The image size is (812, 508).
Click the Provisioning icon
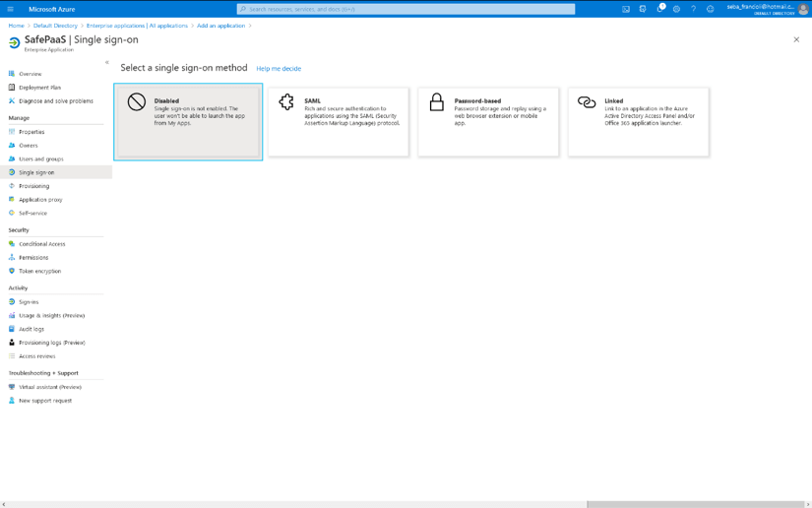tap(12, 185)
